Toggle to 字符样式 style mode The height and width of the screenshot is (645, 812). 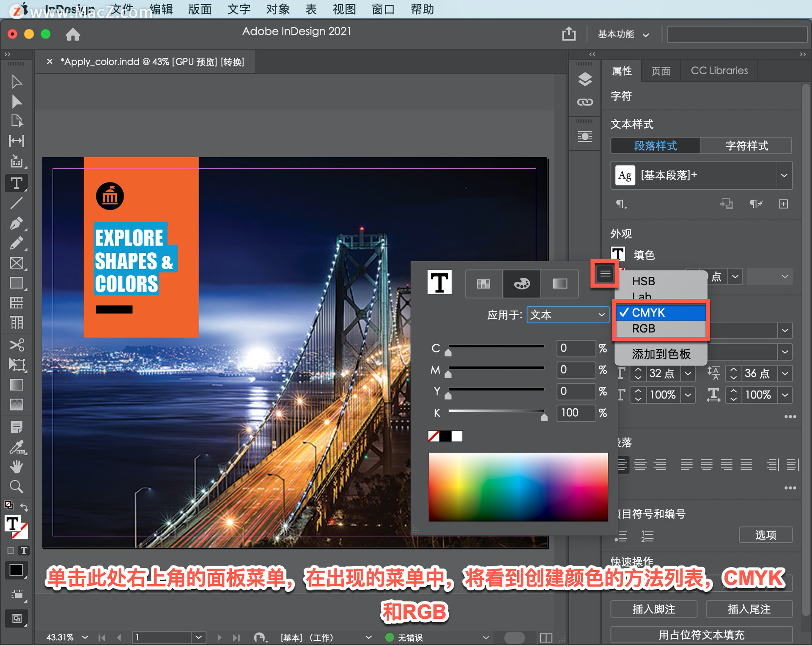(x=746, y=146)
